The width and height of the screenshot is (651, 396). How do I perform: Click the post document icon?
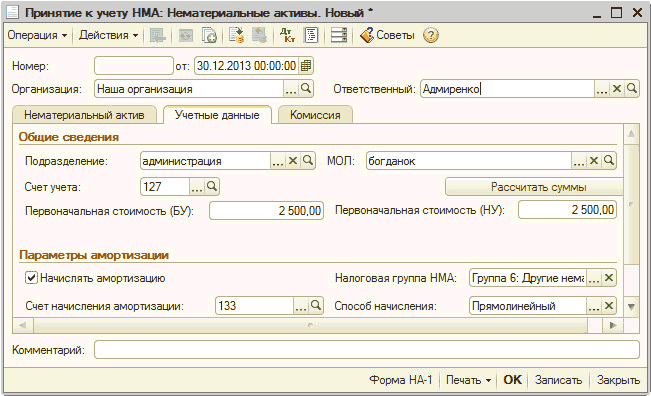point(237,35)
